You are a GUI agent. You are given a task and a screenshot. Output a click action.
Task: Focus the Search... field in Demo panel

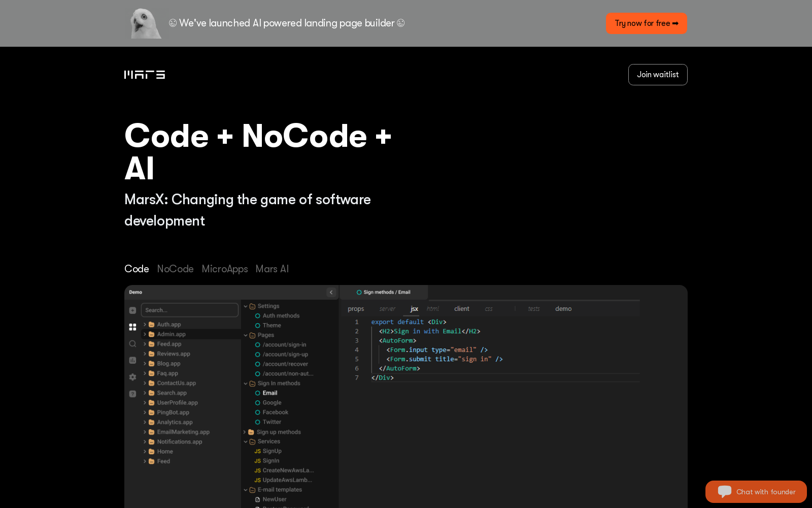click(190, 310)
